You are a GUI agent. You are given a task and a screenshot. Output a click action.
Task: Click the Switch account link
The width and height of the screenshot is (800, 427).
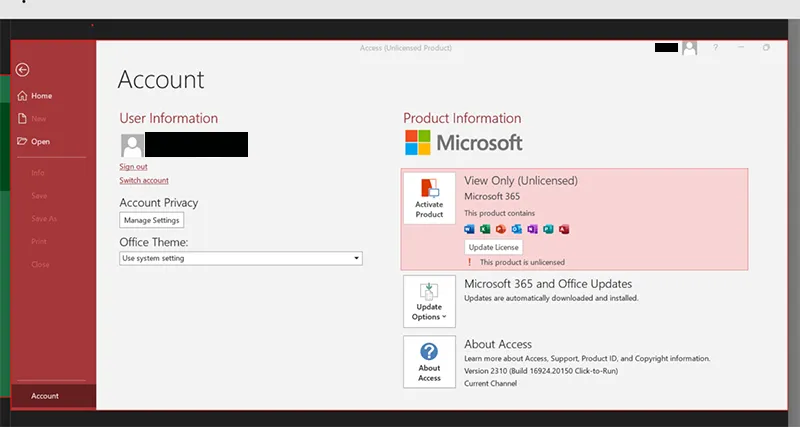[144, 180]
